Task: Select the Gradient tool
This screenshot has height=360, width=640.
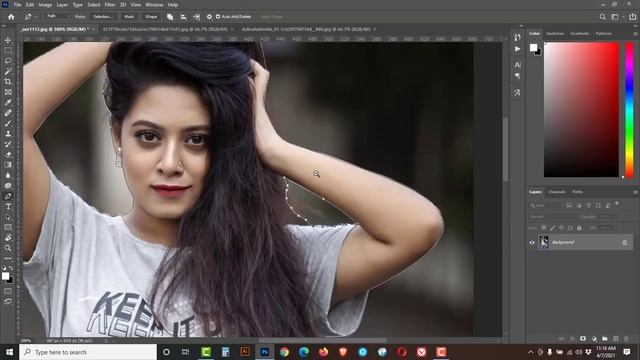Action: click(x=8, y=165)
